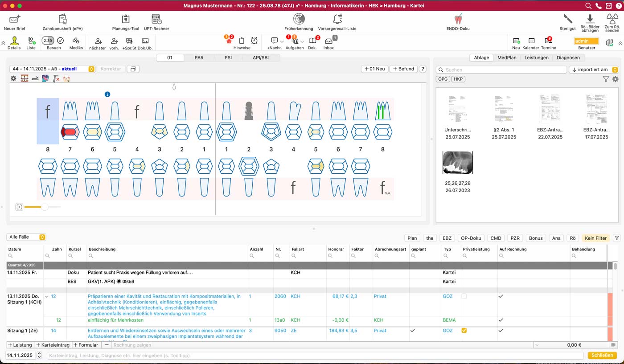Screen dimensions: 624x364
Task: Open the ENDO-Doku tooth icon
Action: pos(458,19)
